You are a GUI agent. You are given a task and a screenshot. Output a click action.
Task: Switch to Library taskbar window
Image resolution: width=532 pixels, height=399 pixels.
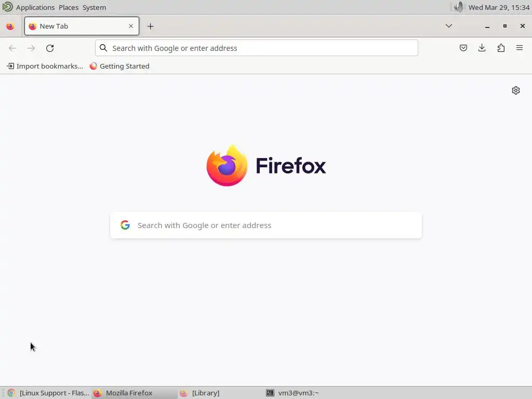pos(220,393)
